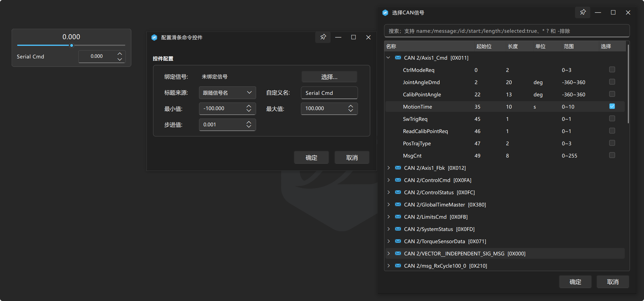
Task: Expand the CAN 2/Axis1_Fbk message
Action: tap(388, 168)
